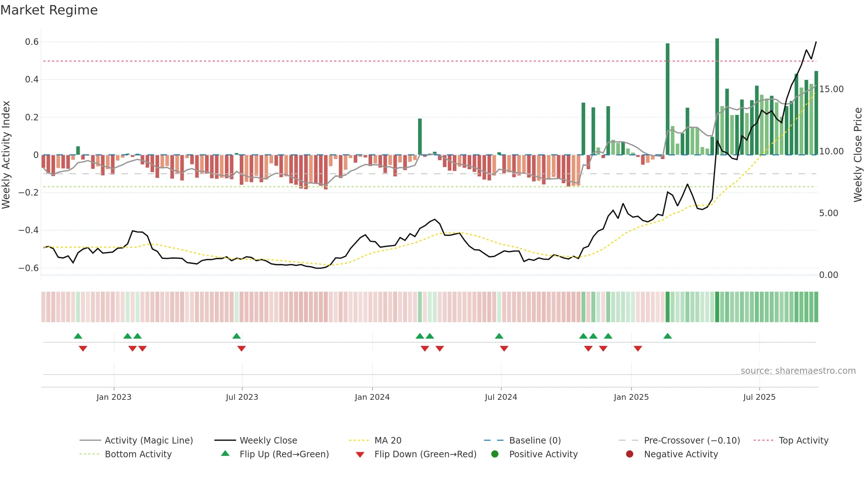Click the Flip Down triangle near Jul 2023
The width and height of the screenshot is (868, 488).
pyautogui.click(x=242, y=348)
